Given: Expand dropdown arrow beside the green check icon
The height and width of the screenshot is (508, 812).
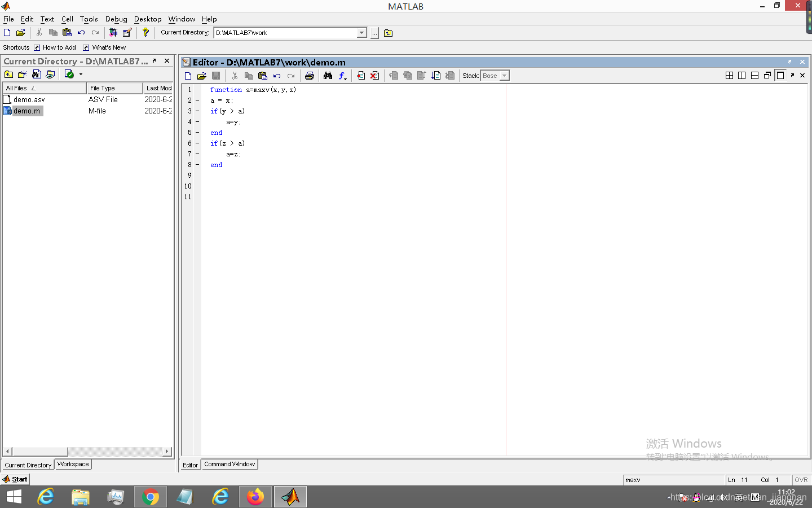Looking at the screenshot, I should [x=81, y=75].
